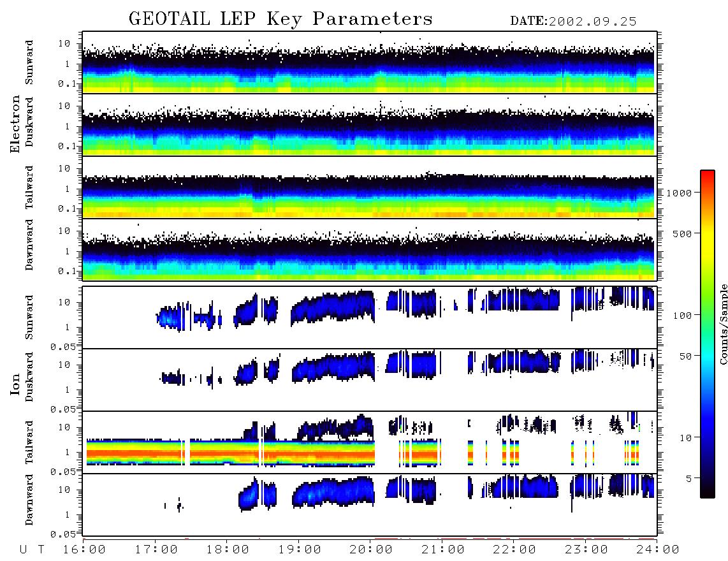Click the Ion Sunward spectrogram panel
The width and height of the screenshot is (728, 561).
(370, 317)
